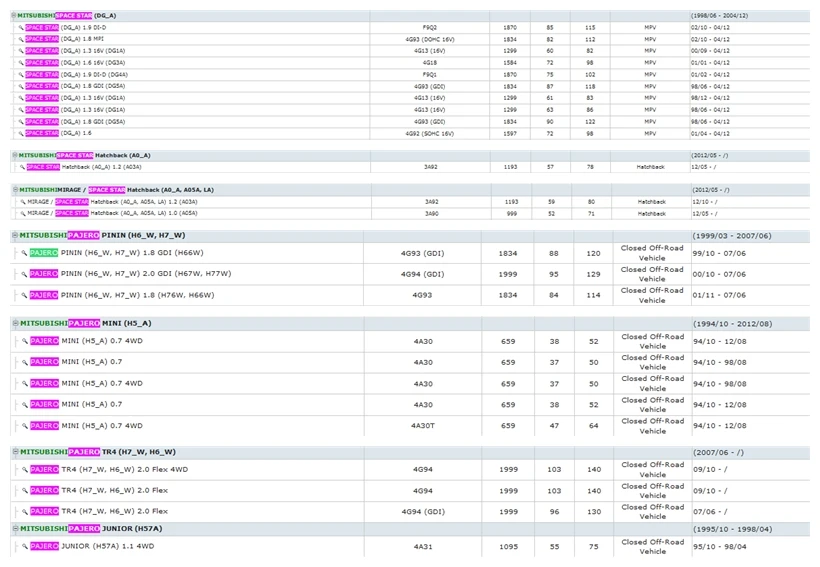Collapse MITSUBISHI MIRAGE / SPACE STAR Hatchback group

(x=16, y=190)
